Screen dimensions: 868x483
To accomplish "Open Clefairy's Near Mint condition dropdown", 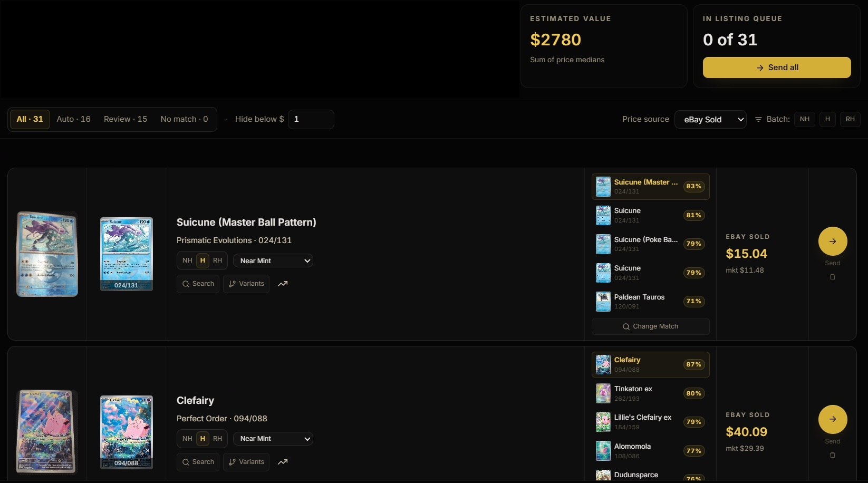I will pos(273,439).
